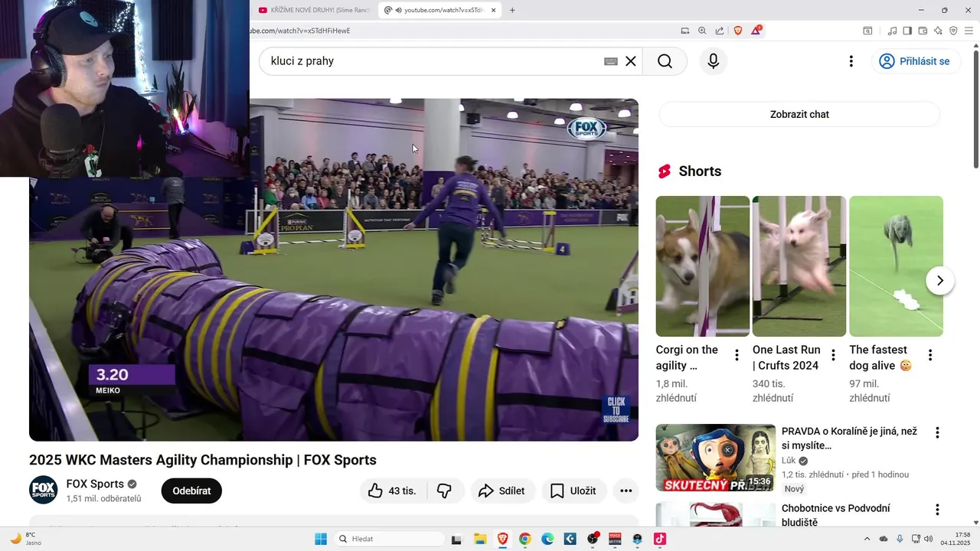Show hidden system tray icons chevron

[x=867, y=539]
